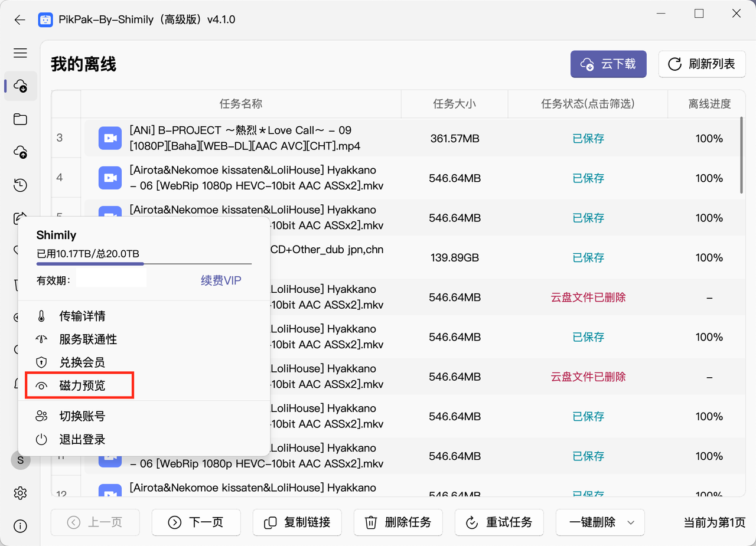The image size is (756, 546).
Task: Open settings gear in sidebar
Action: pyautogui.click(x=20, y=493)
